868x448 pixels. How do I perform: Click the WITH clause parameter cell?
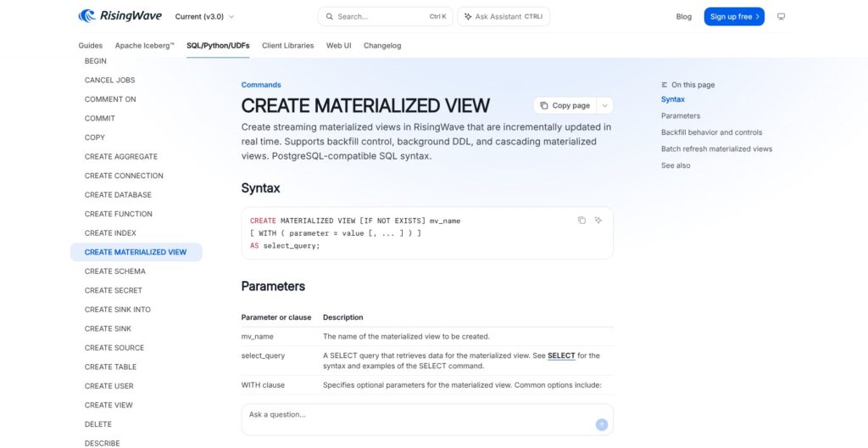(x=263, y=385)
